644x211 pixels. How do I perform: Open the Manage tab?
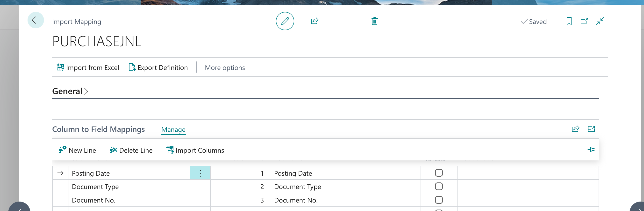[173, 129]
